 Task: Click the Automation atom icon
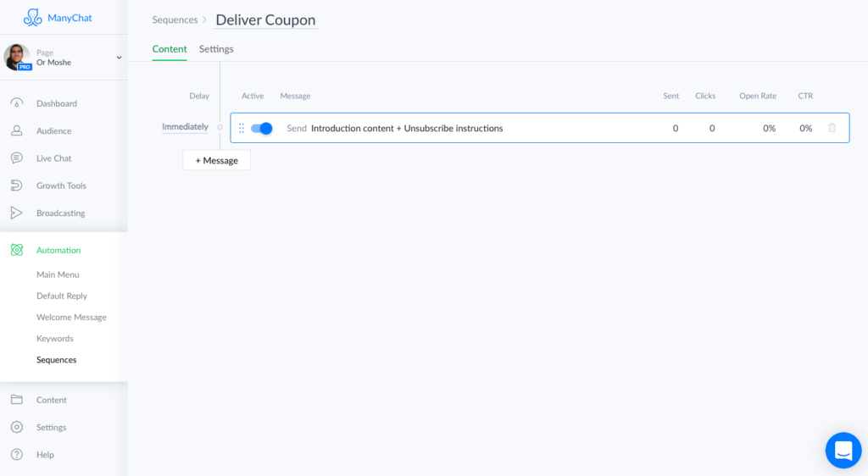point(17,250)
